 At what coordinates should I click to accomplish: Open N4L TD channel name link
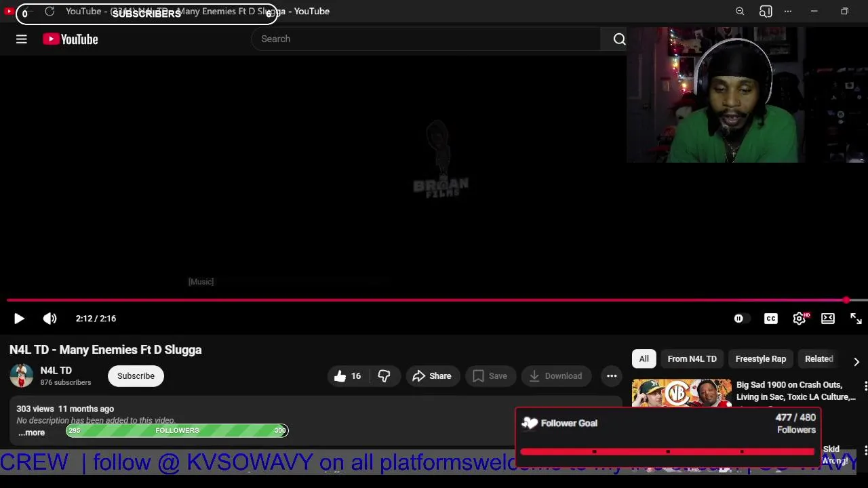click(x=56, y=371)
